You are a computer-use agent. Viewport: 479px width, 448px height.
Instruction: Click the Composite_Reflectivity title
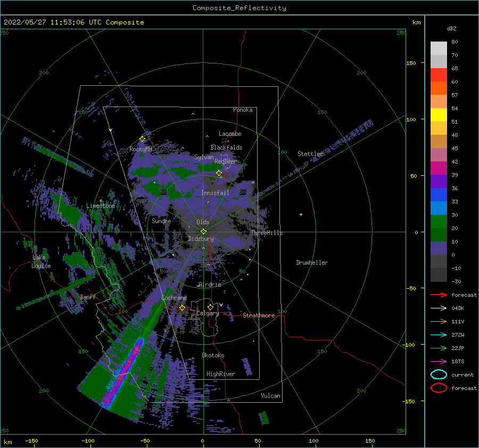point(240,8)
